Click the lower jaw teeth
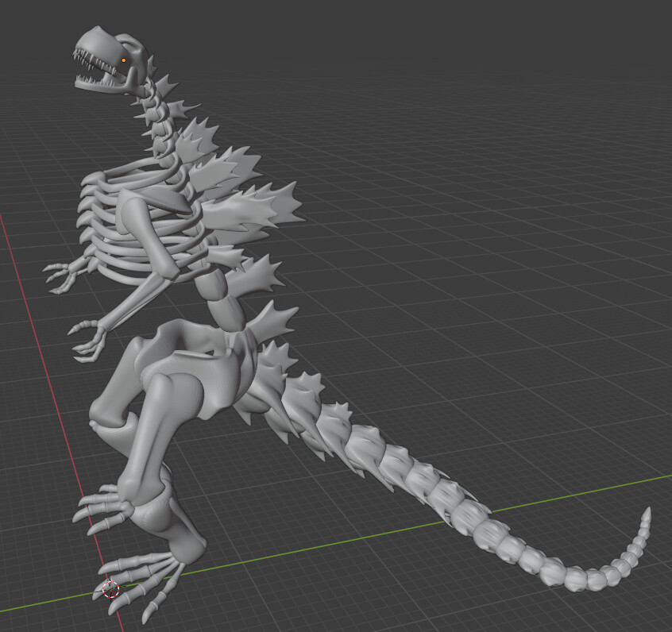 coord(90,78)
